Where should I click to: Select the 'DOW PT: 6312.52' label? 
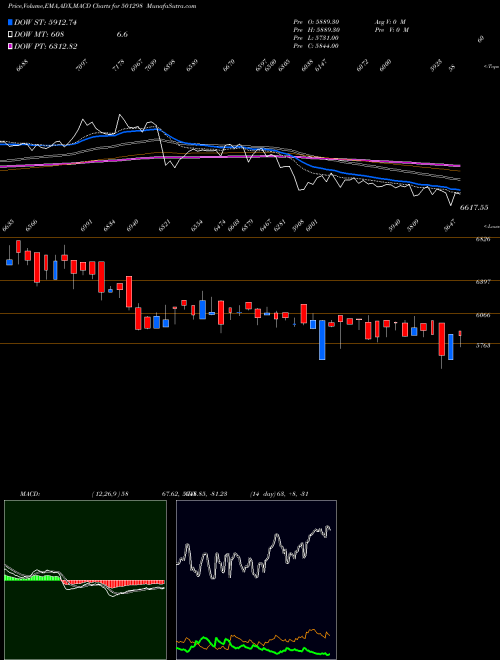[x=45, y=46]
